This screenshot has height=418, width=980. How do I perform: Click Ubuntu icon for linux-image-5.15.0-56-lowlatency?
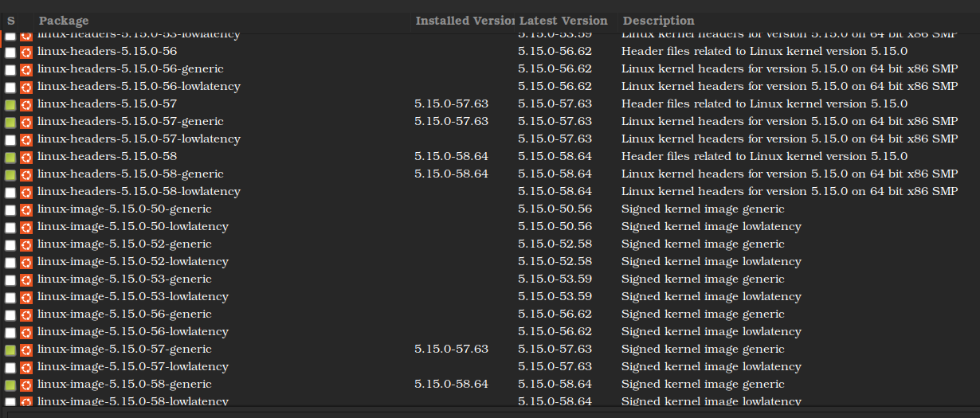(25, 332)
